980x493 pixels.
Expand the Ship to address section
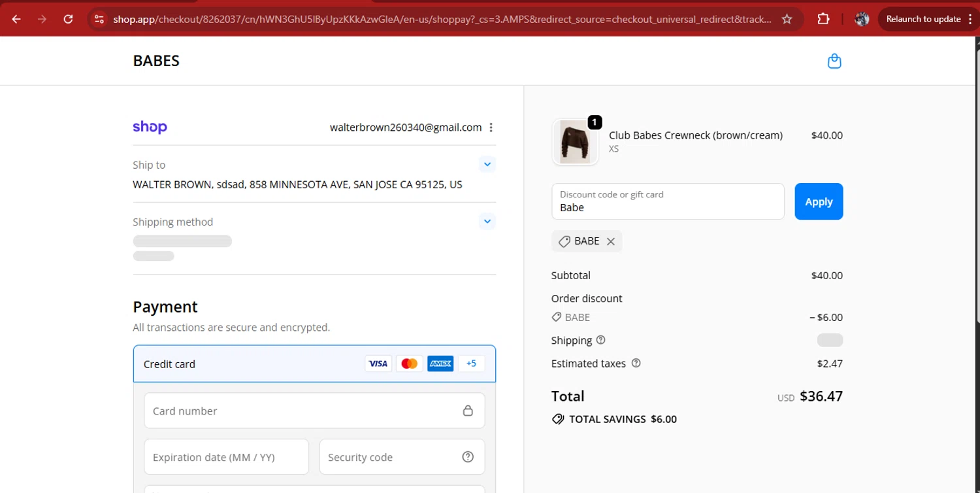point(487,164)
